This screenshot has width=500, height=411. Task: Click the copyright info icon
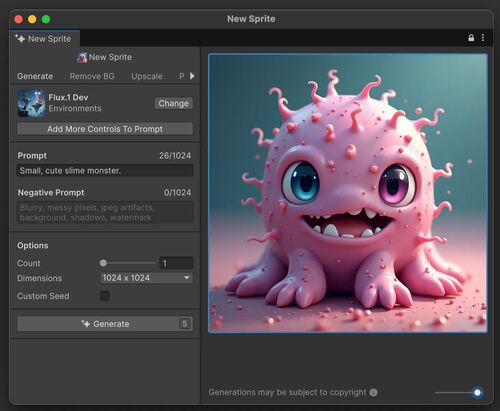click(374, 392)
